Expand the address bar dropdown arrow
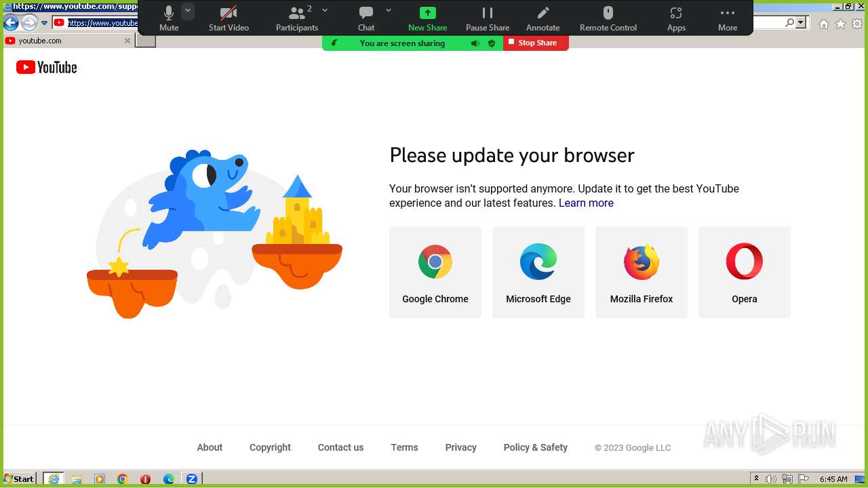Viewport: 868px width, 488px height. [x=801, y=23]
